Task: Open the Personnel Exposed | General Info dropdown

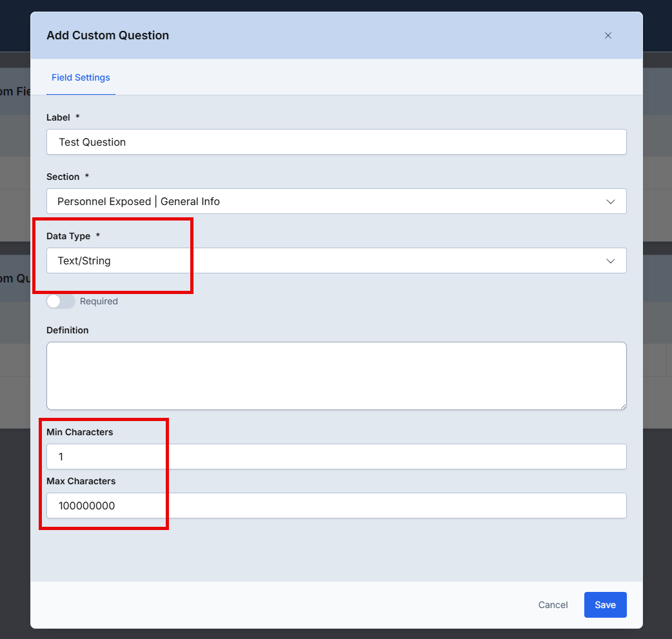Action: pos(335,201)
